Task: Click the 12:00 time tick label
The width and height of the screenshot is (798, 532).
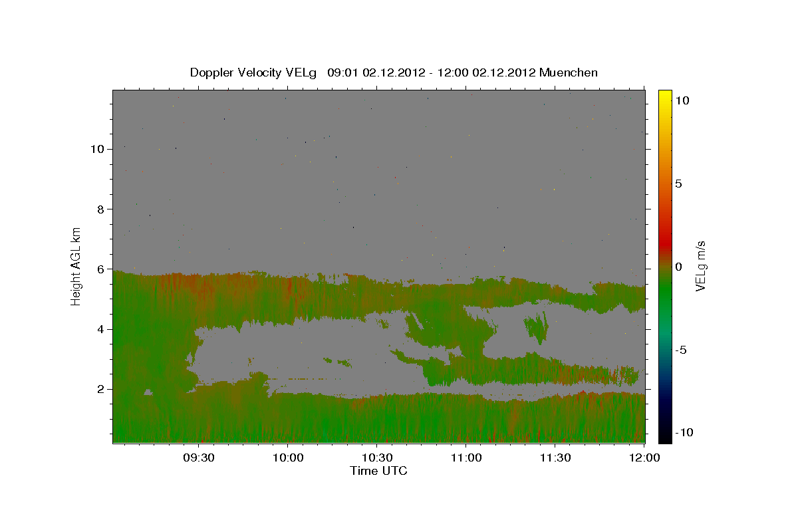Action: tap(643, 458)
